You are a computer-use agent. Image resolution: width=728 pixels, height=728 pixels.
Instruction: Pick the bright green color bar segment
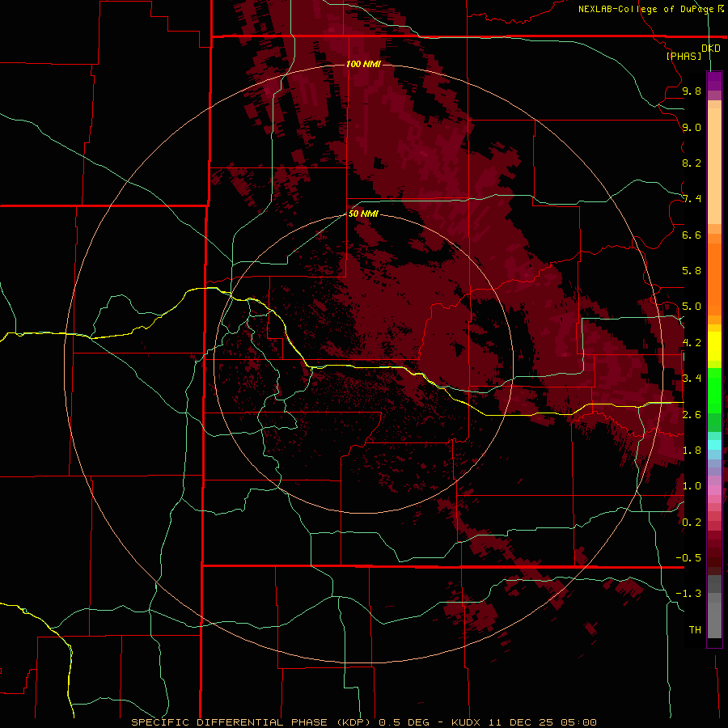tap(714, 389)
